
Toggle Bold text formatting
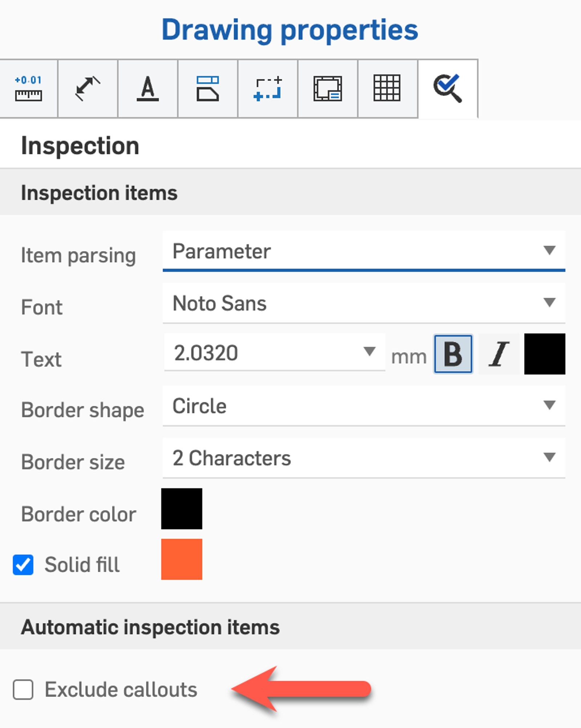453,354
